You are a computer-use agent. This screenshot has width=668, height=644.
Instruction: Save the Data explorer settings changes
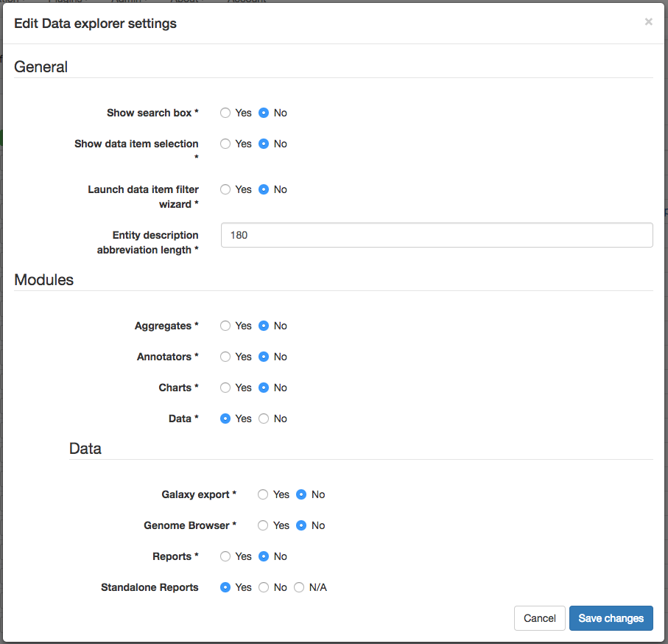(611, 618)
